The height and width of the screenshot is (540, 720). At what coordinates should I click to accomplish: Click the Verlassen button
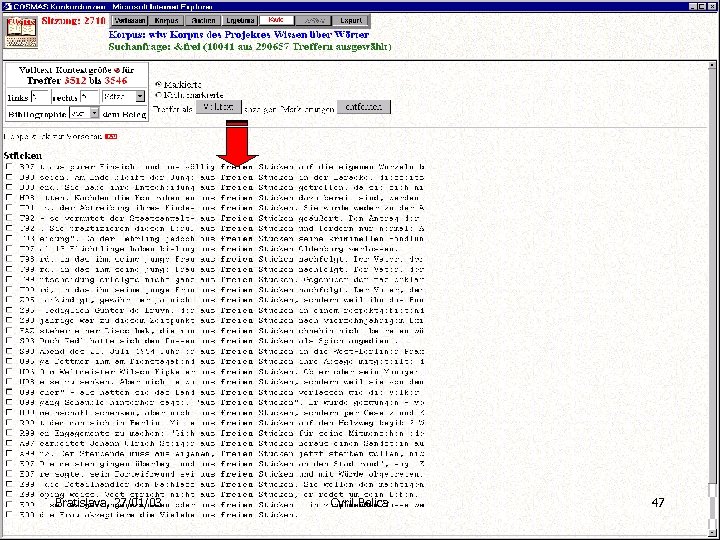pyautogui.click(x=130, y=21)
